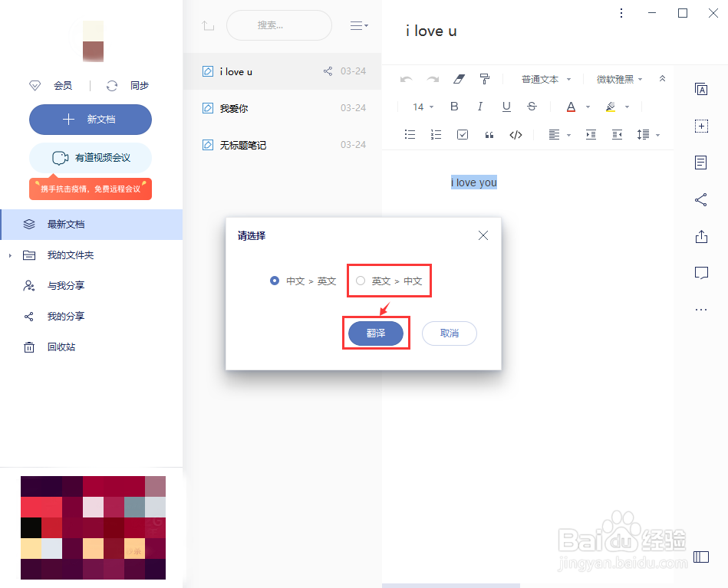Select 英文 > 中文 radio option
This screenshot has width=728, height=588.
click(x=361, y=281)
